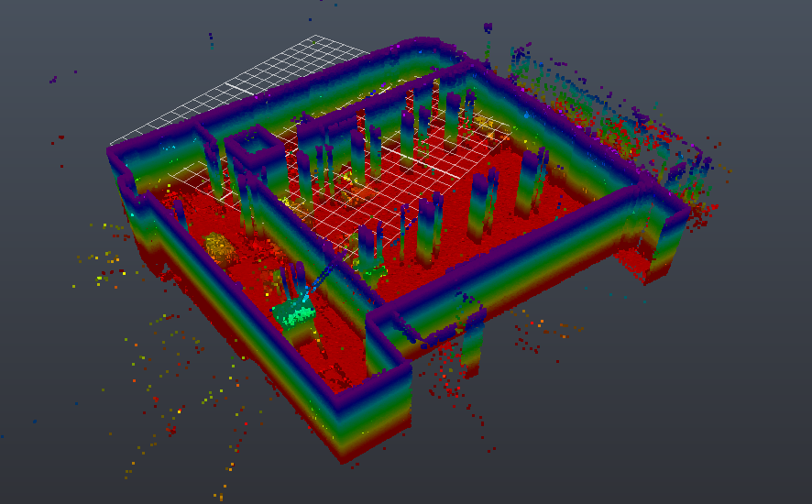This screenshot has width=812, height=504.
Task: Select the yellow-orange object beside the left wall
Action: 220,247
